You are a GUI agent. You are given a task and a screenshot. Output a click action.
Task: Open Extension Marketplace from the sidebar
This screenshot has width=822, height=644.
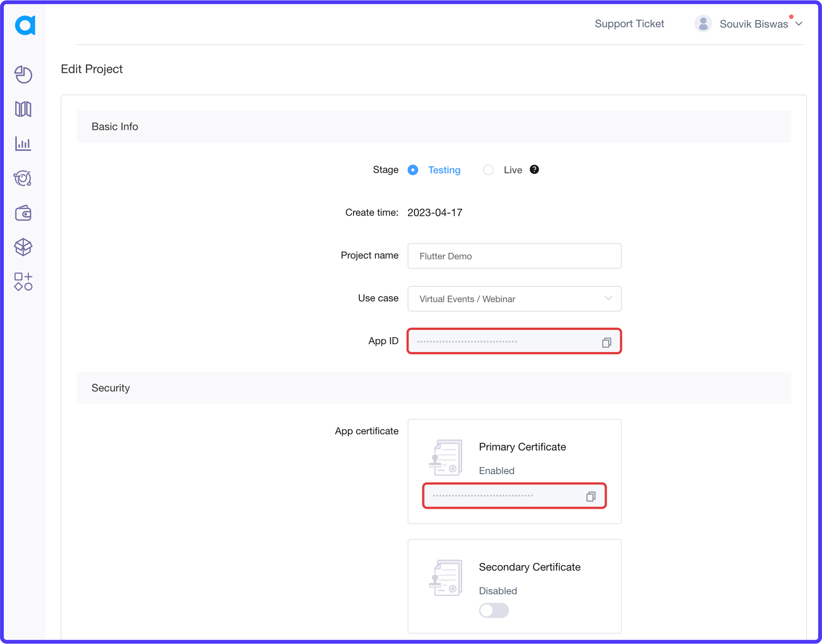click(23, 282)
